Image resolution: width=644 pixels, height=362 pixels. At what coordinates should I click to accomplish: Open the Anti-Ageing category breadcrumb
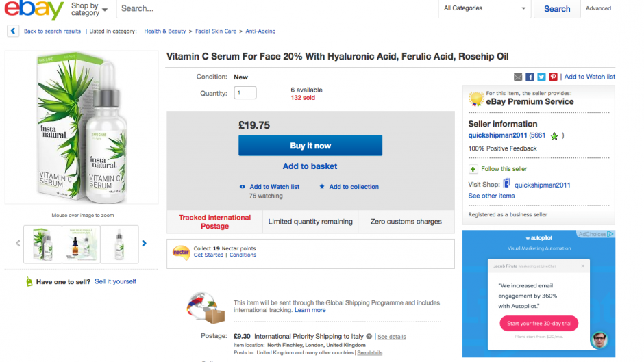[260, 31]
